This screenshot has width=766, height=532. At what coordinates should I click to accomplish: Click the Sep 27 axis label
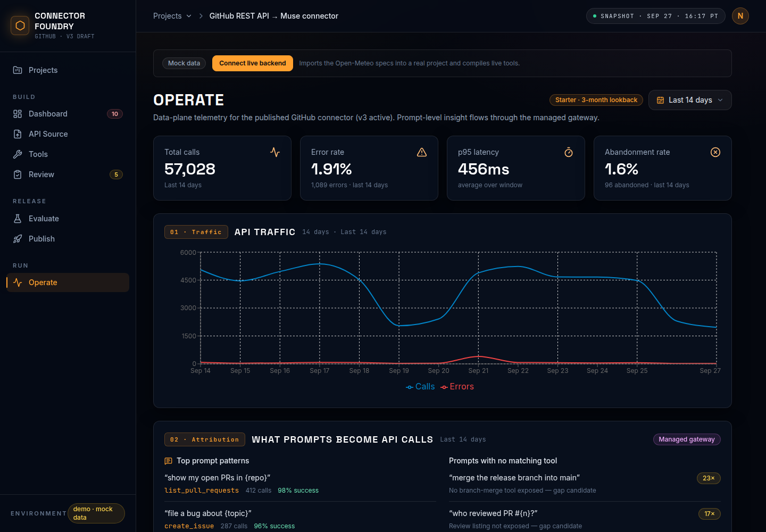click(x=710, y=371)
